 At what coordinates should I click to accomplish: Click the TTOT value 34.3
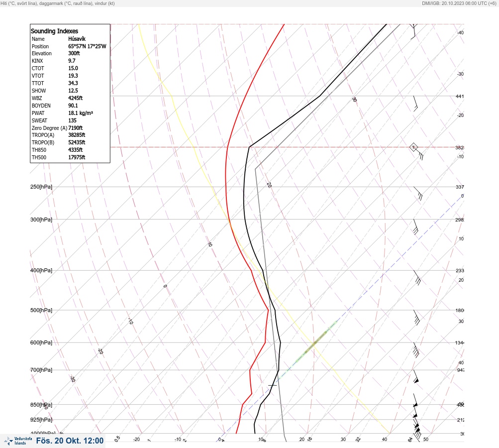(x=73, y=83)
